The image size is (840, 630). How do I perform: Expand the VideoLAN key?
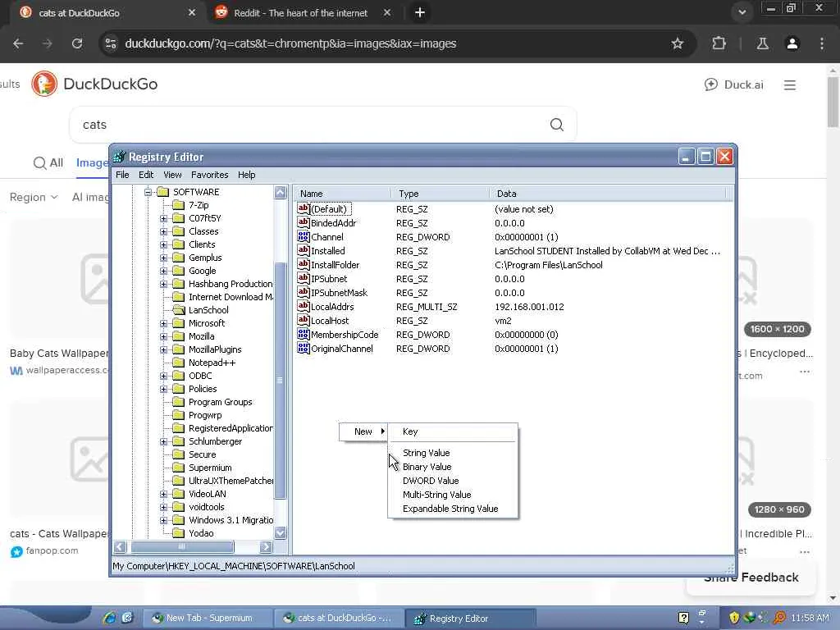point(163,494)
